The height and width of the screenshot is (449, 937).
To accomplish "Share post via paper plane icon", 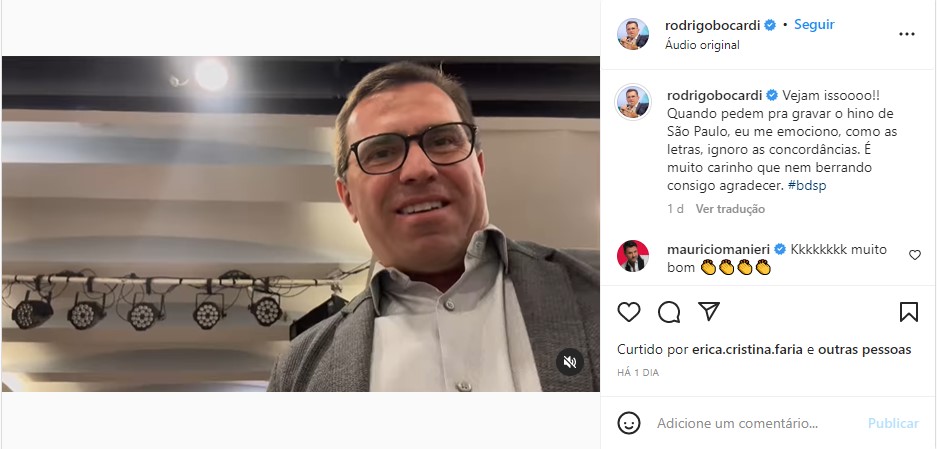I will pos(709,311).
